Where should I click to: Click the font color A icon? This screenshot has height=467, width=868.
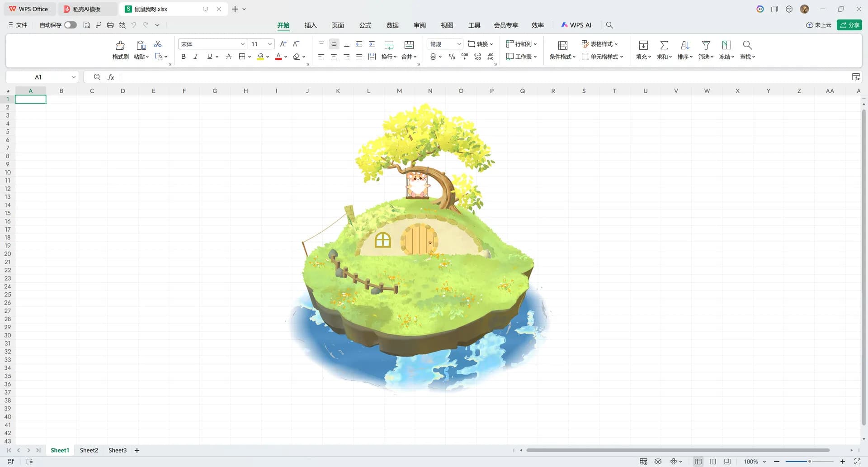click(x=278, y=57)
